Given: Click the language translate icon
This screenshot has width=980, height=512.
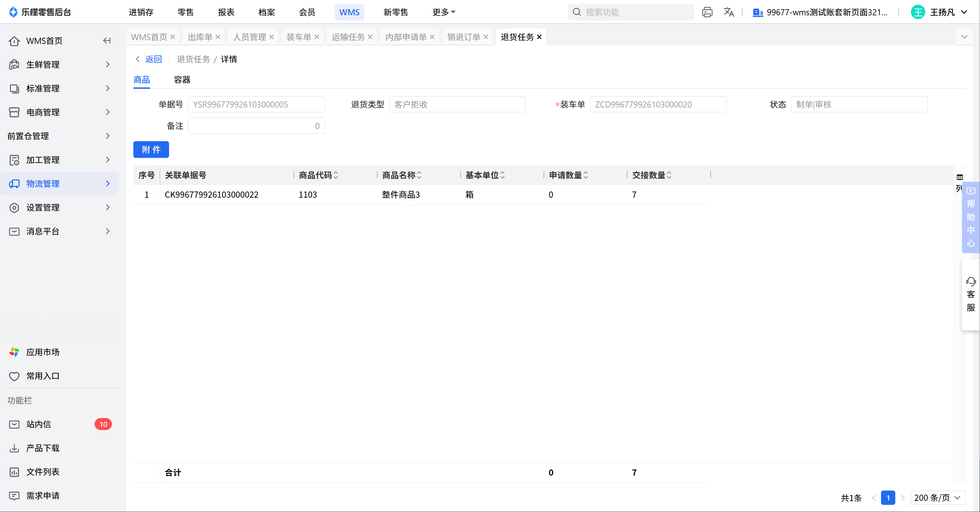Looking at the screenshot, I should click(x=729, y=12).
